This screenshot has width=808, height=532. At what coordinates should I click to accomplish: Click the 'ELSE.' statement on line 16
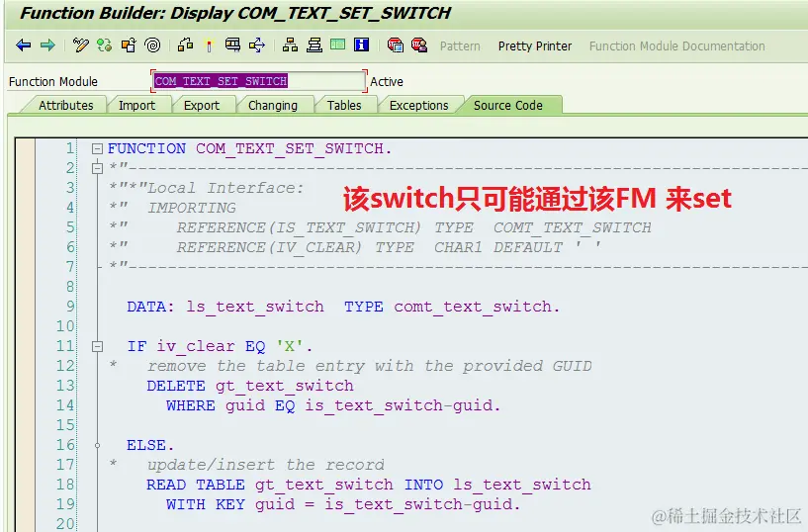point(150,445)
